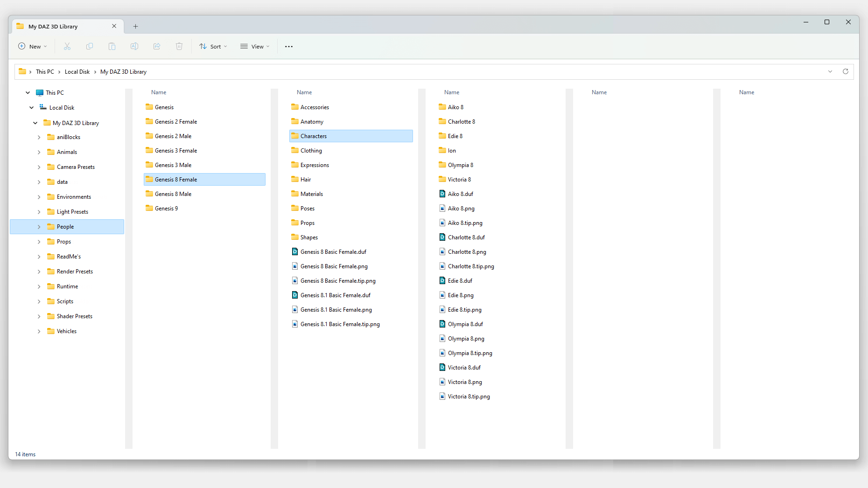This screenshot has width=868, height=488.
Task: Select the Scripts folder in tree
Action: click(65, 301)
